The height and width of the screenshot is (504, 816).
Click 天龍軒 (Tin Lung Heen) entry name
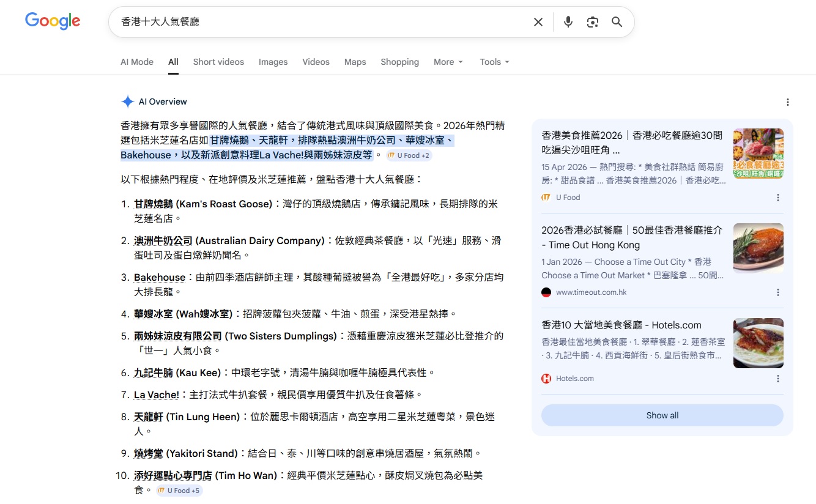point(187,417)
